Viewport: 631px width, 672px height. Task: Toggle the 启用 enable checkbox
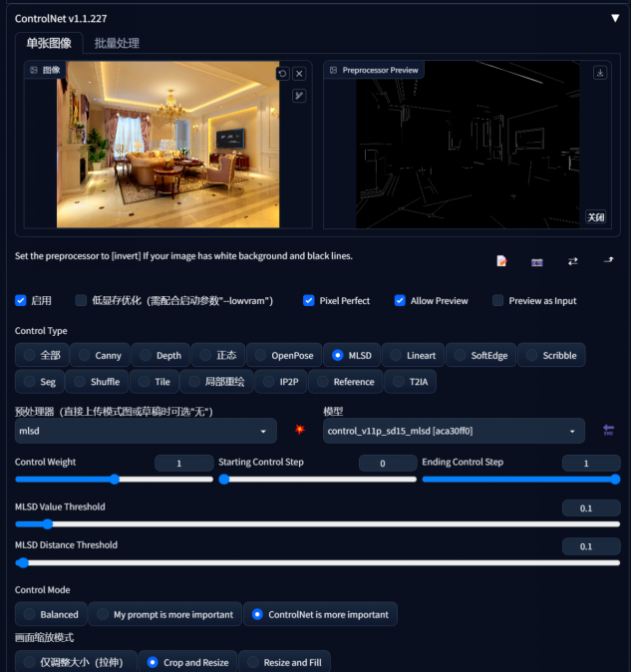tap(21, 300)
